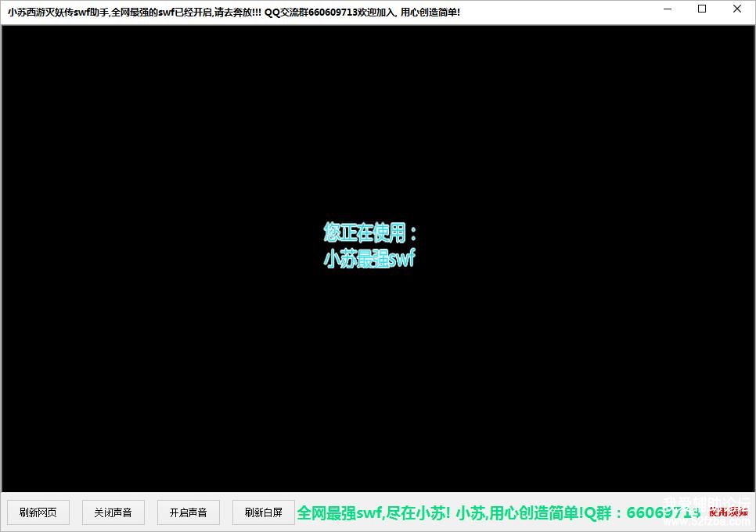Click the title bar text 小苏西游灭妖传swf助手
The width and height of the screenshot is (756, 532).
coord(58,12)
